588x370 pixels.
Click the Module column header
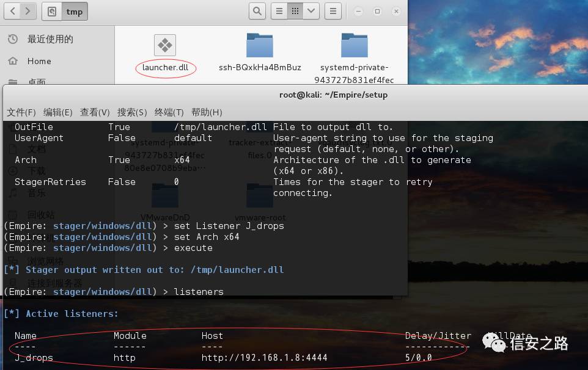coord(130,336)
